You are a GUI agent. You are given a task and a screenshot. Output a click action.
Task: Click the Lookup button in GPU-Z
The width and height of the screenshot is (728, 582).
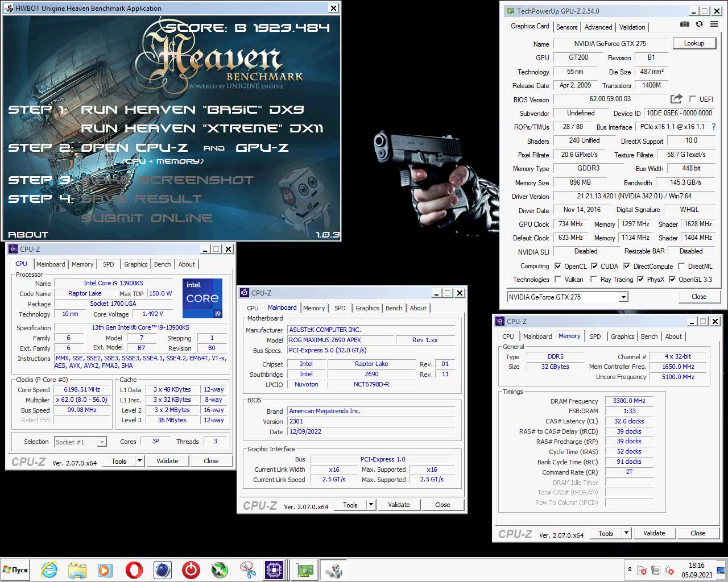[694, 43]
